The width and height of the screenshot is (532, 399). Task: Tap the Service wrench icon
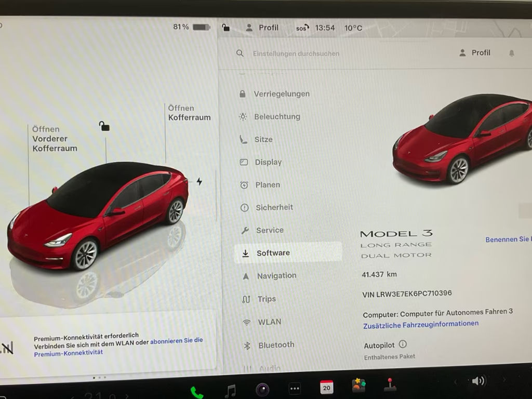click(x=243, y=230)
